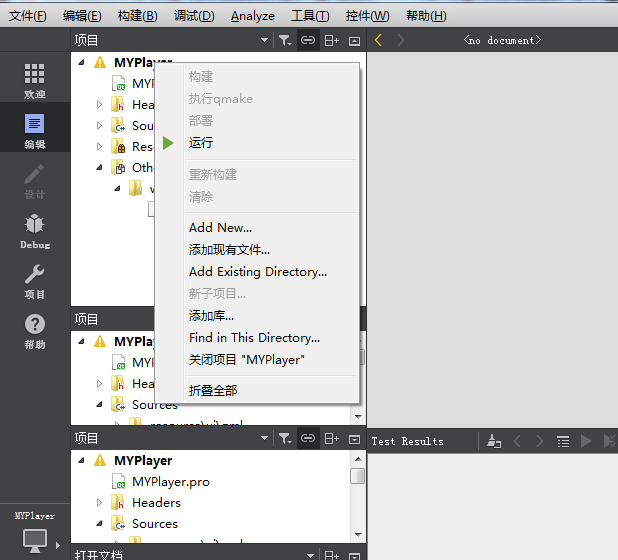
Task: Choose Find in This Directory... entry
Action: point(257,338)
